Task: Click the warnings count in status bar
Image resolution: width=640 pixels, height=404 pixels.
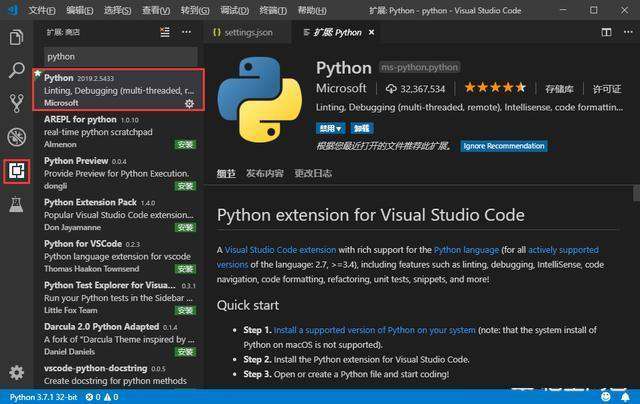Action: point(111,397)
